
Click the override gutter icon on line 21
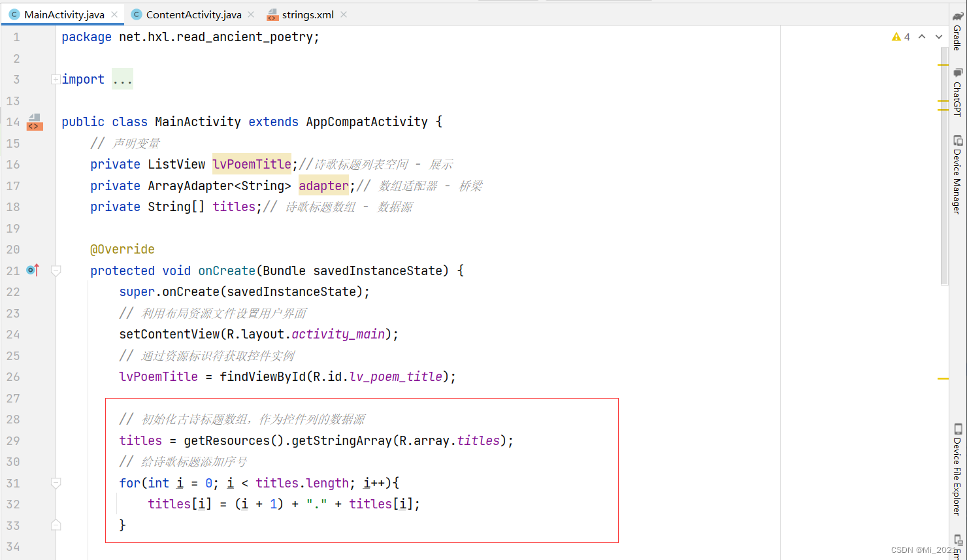click(x=33, y=270)
